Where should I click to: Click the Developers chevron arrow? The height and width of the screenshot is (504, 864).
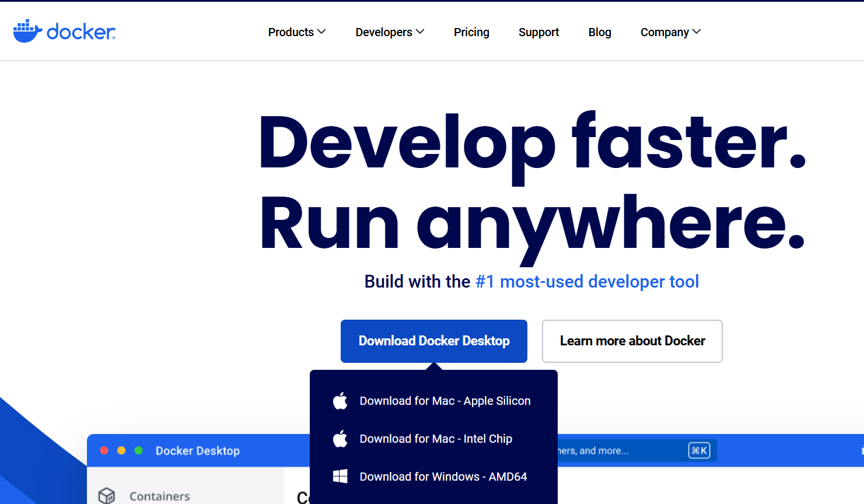click(420, 32)
